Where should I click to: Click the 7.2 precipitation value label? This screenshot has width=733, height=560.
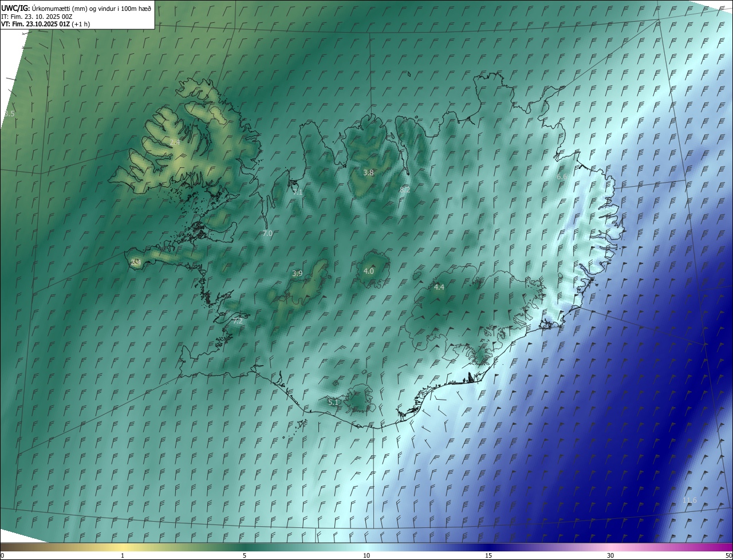click(238, 321)
